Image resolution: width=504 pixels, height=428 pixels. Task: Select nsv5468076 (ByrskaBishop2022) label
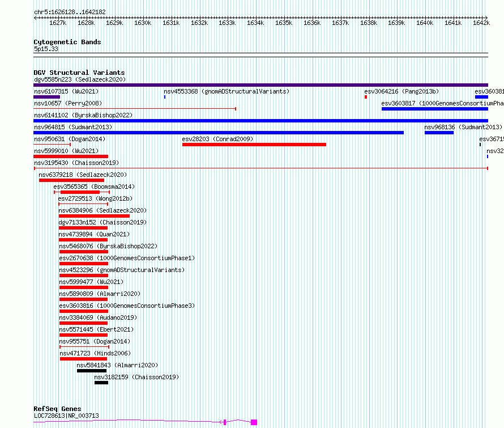[x=108, y=246]
